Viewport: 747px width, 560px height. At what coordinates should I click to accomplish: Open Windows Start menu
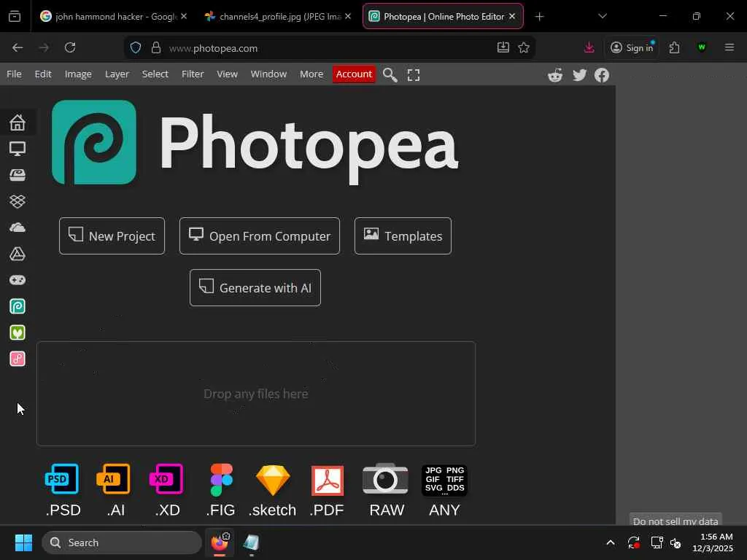23,542
